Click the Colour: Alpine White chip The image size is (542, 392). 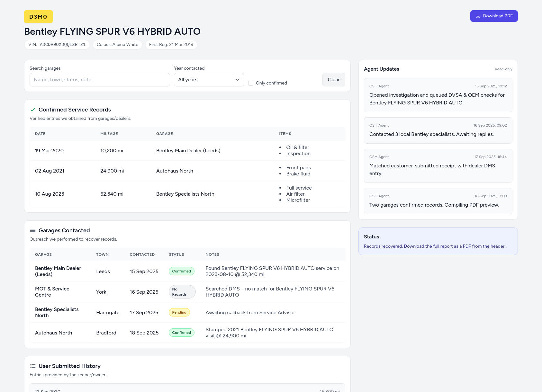(x=117, y=45)
